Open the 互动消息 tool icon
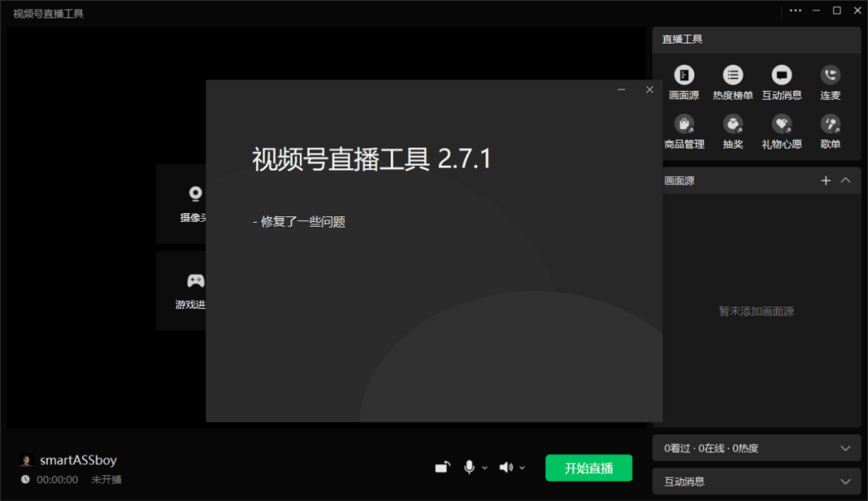This screenshot has width=868, height=501. (781, 76)
